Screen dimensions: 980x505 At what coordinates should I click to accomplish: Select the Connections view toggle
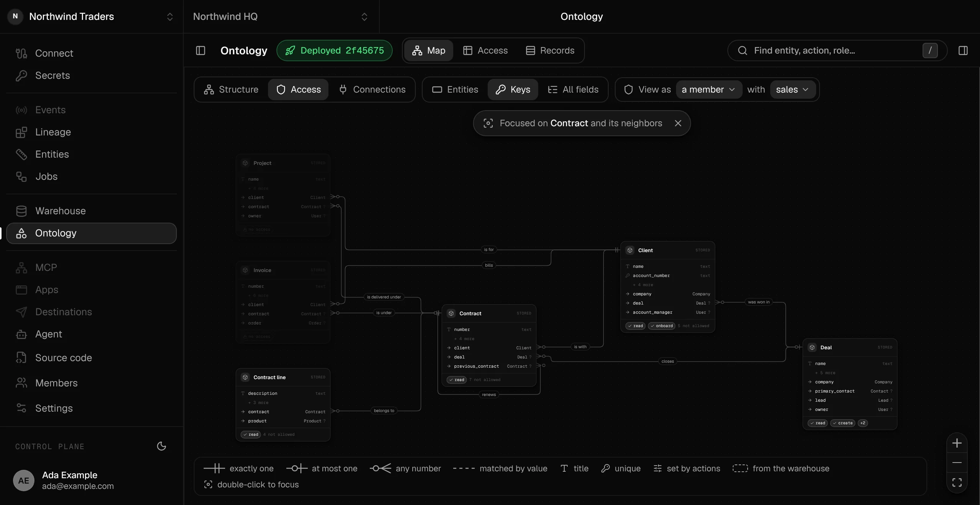372,90
